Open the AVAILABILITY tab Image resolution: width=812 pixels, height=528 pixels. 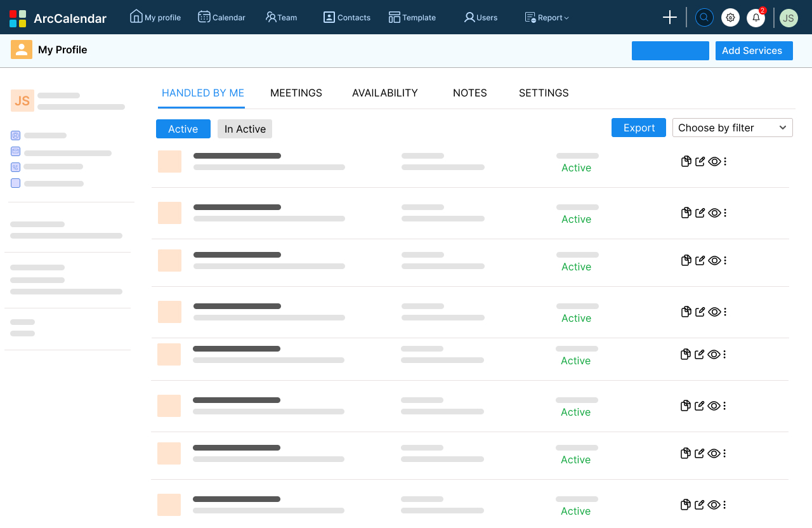(x=385, y=93)
